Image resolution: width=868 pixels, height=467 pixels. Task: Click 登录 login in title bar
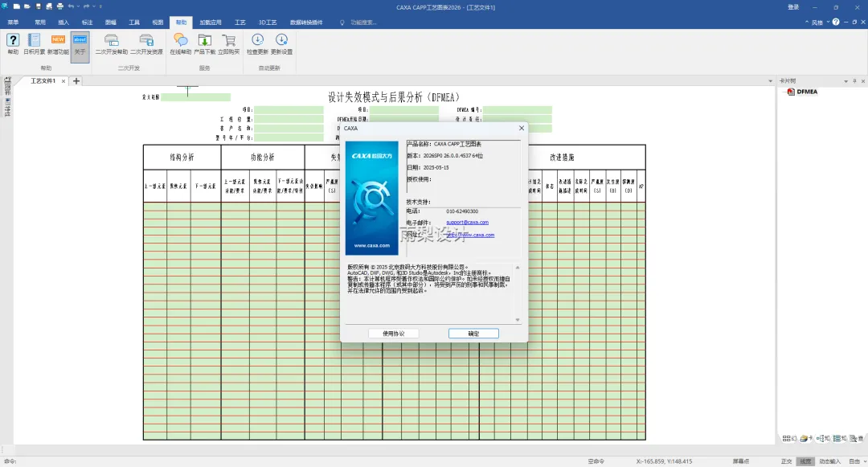pos(793,7)
